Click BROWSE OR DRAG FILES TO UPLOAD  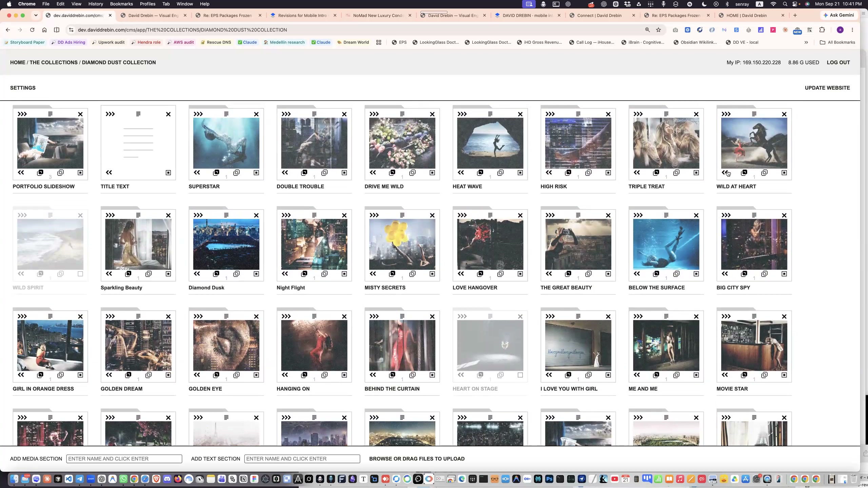pos(417,459)
